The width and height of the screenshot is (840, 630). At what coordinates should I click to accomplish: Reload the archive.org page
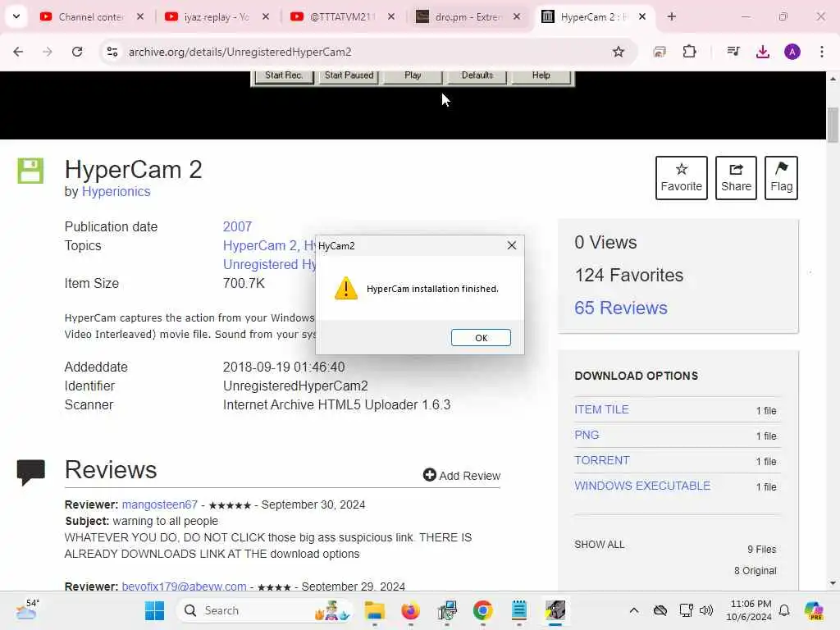pyautogui.click(x=77, y=52)
